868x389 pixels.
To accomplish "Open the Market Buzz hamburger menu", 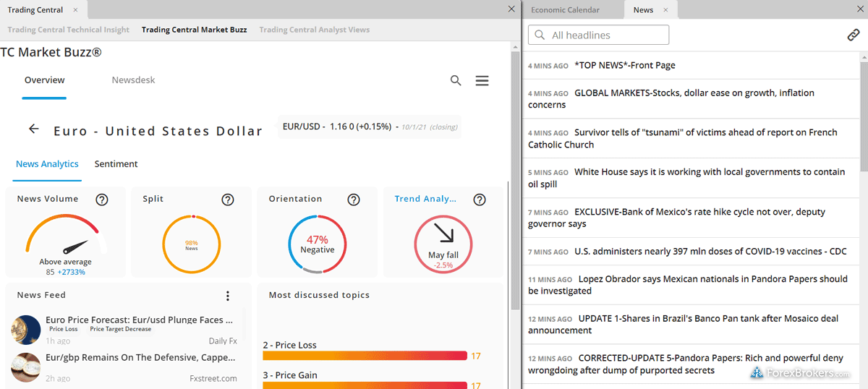I will click(482, 80).
